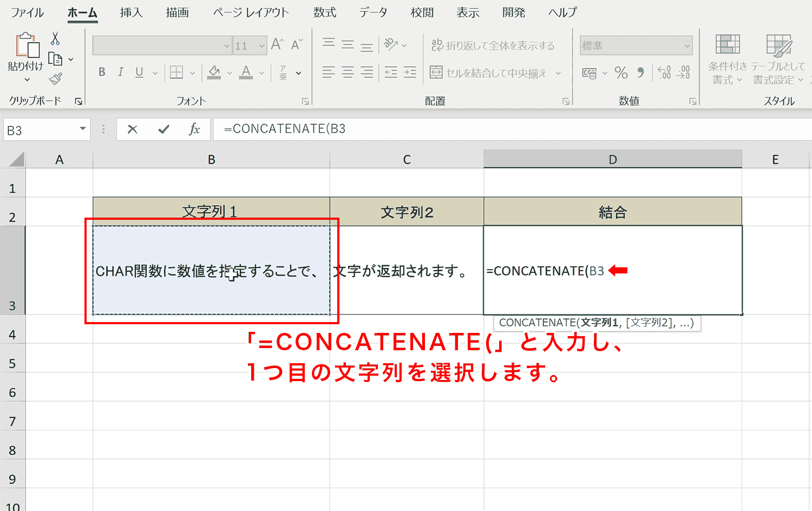Click the phonetic guide (furigana) icon
812x511 pixels.
point(283,73)
